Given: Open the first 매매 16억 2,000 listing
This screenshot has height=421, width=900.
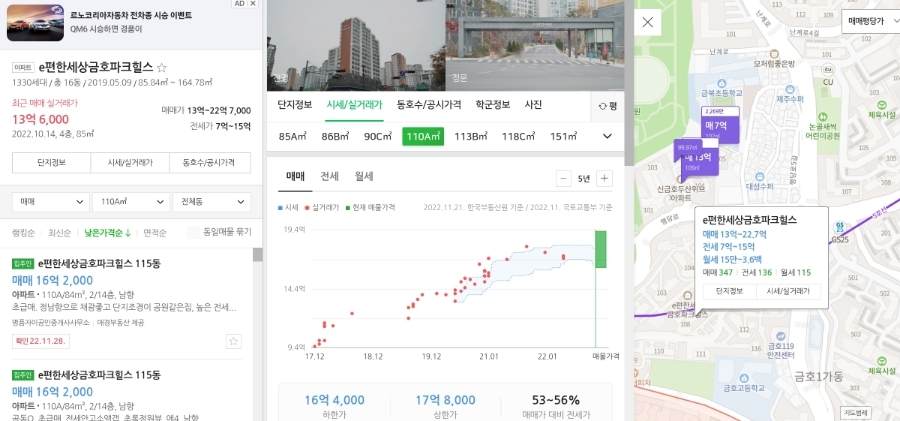Looking at the screenshot, I should coord(52,281).
